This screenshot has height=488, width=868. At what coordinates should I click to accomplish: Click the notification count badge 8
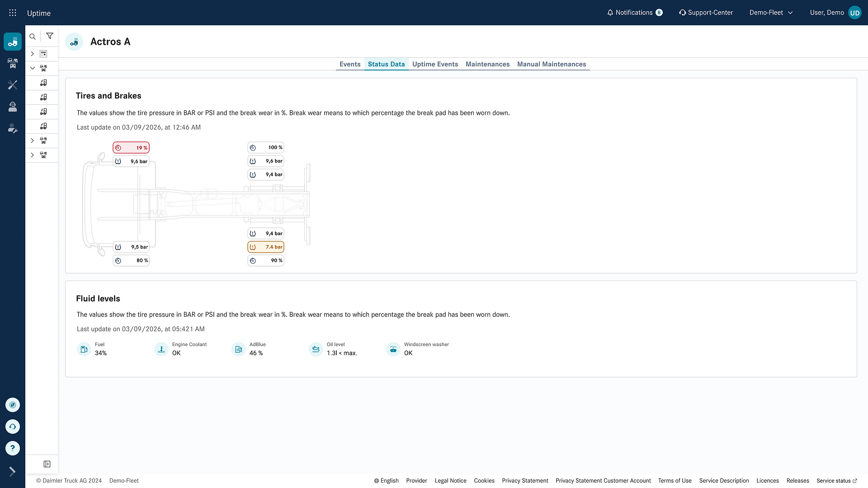pos(659,13)
